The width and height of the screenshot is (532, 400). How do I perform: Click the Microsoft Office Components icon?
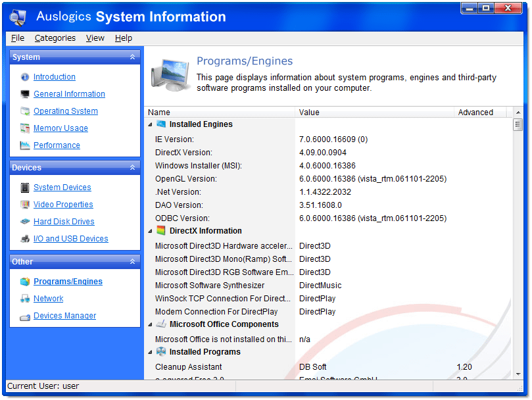(161, 324)
